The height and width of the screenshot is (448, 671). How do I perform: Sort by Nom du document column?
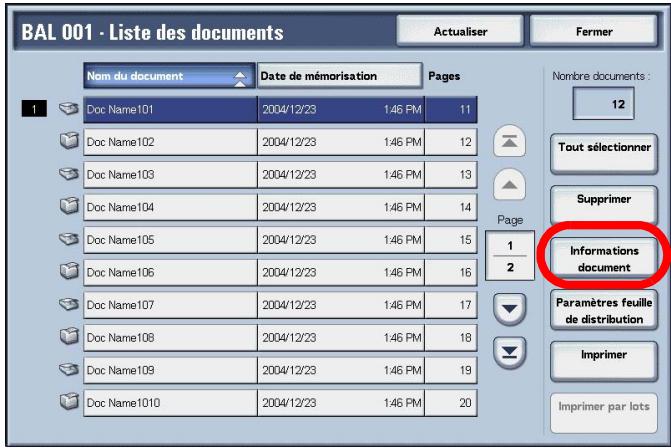(x=169, y=76)
